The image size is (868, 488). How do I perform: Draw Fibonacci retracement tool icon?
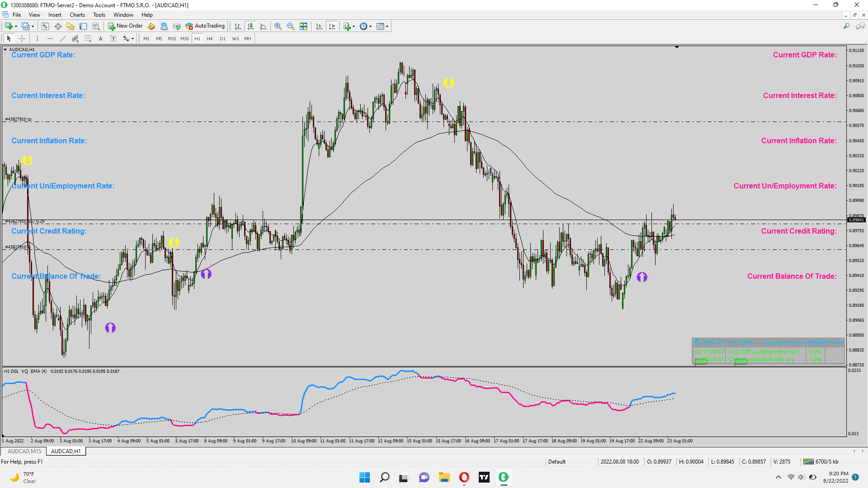click(x=88, y=39)
